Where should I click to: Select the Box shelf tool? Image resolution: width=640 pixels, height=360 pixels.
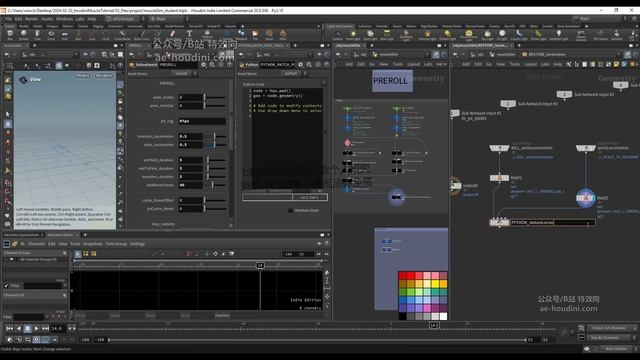coord(10,35)
